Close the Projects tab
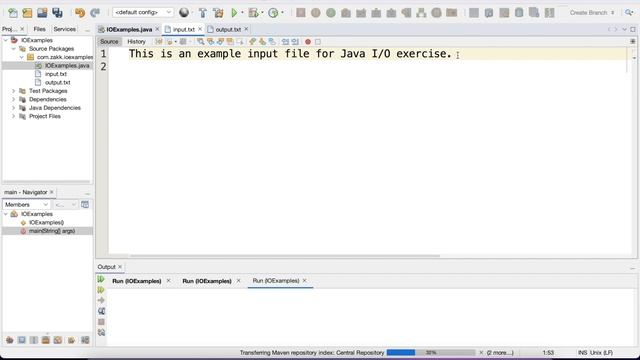The height and width of the screenshot is (360, 640). 22,29
